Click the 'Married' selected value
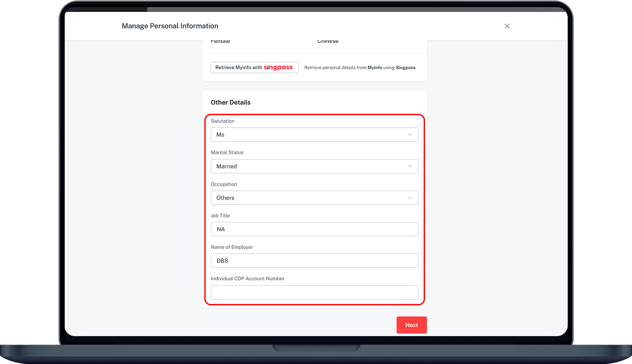Image resolution: width=632 pixels, height=364 pixels. tap(227, 166)
